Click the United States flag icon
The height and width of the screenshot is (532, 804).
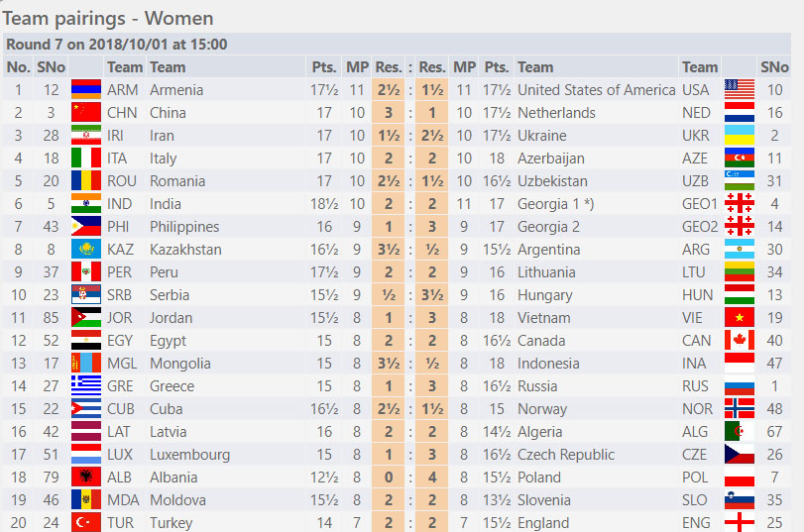pyautogui.click(x=740, y=90)
